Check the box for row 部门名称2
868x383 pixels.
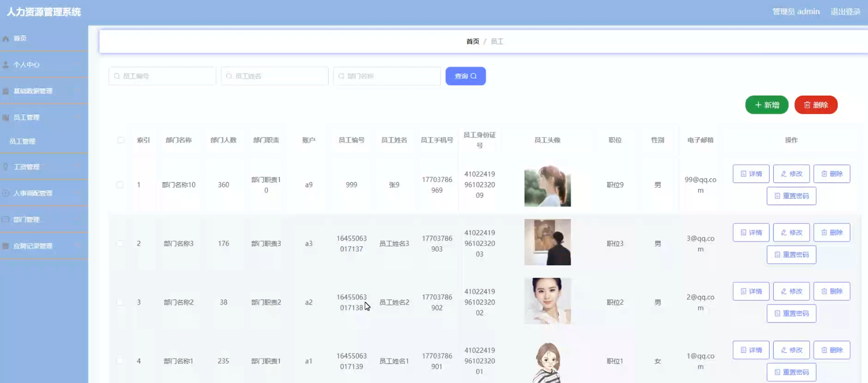[x=120, y=303]
